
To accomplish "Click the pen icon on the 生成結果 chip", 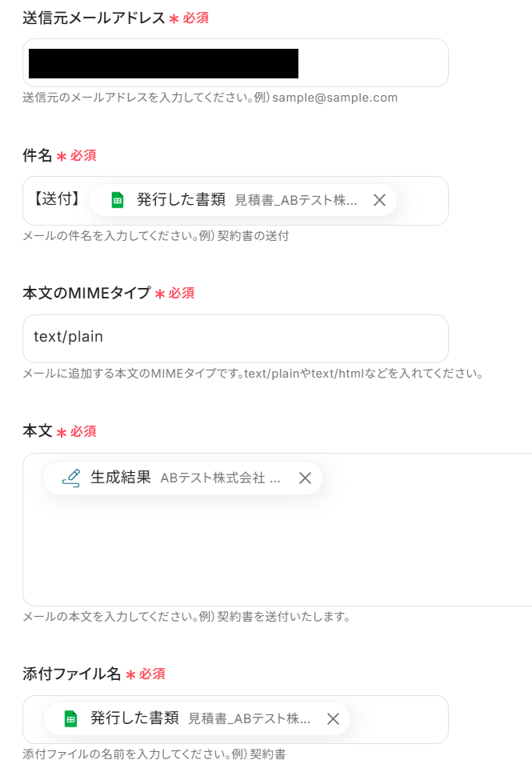I will pos(70,478).
